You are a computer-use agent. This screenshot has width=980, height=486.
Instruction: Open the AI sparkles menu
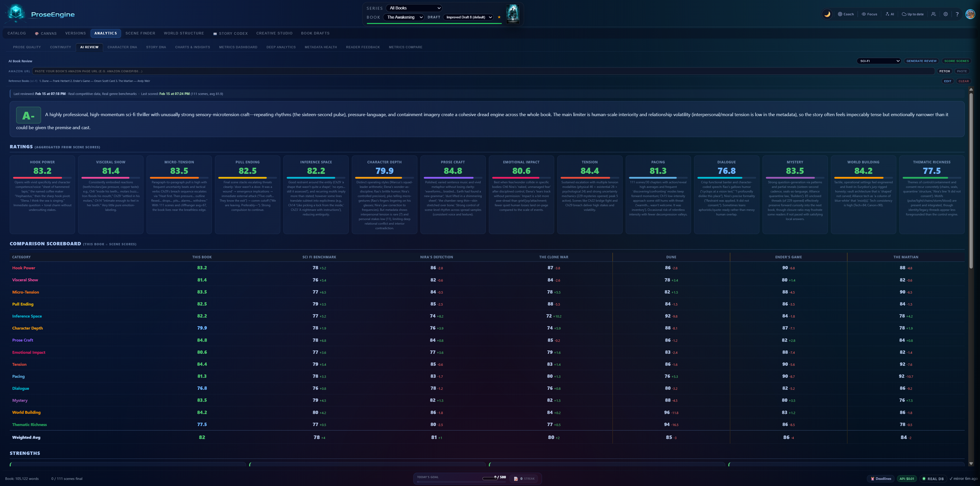click(887, 14)
